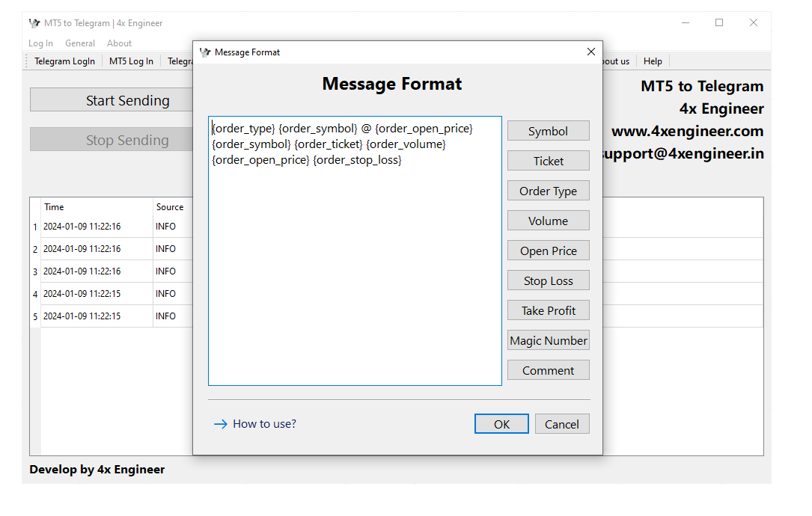Click inside the message format text area
812x516 pixels.
(x=355, y=251)
